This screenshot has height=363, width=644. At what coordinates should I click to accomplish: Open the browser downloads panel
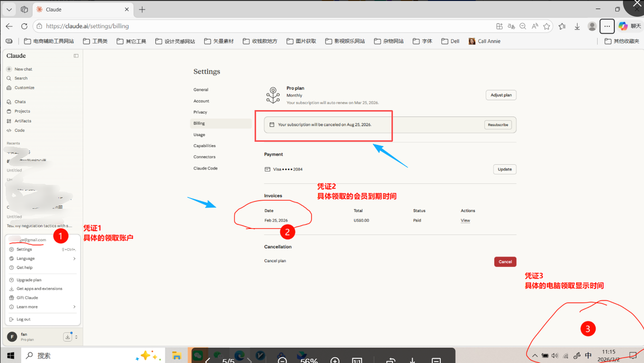point(578,26)
